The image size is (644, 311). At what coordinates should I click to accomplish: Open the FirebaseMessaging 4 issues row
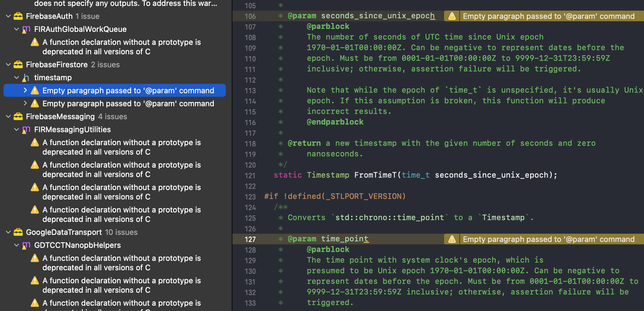point(76,117)
